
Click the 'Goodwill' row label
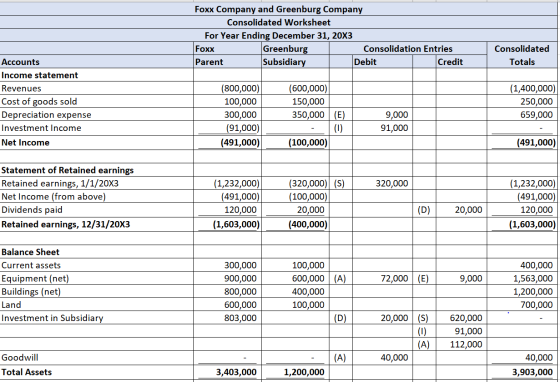tap(20, 358)
